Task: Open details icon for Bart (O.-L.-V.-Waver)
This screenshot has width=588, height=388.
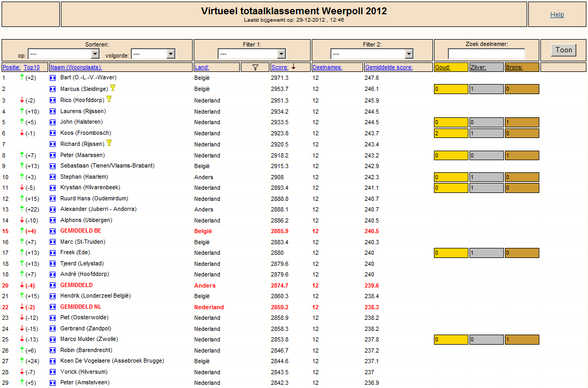Action: tap(53, 78)
